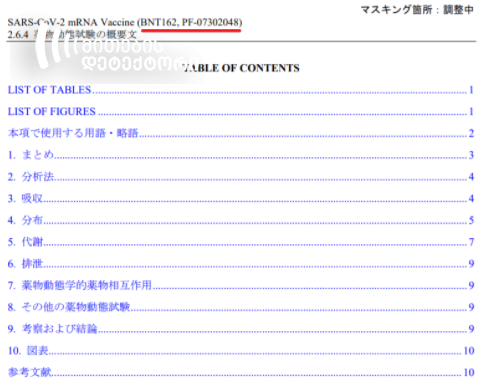Go to section 7. 薬物動態学的薬物相互作用
The width and height of the screenshot is (482, 391).
(80, 285)
